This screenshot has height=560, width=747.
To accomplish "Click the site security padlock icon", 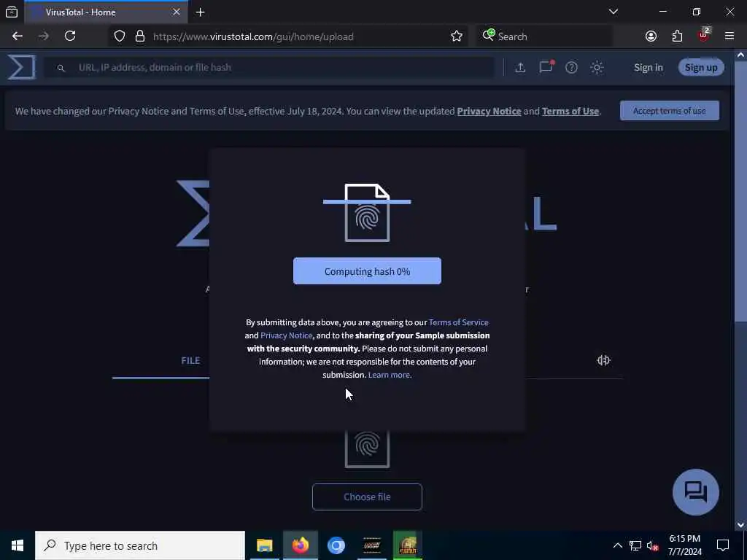I will 139,36.
